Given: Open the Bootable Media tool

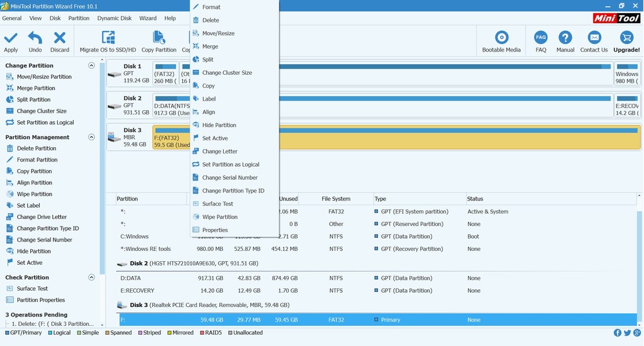Looking at the screenshot, I should point(501,38).
